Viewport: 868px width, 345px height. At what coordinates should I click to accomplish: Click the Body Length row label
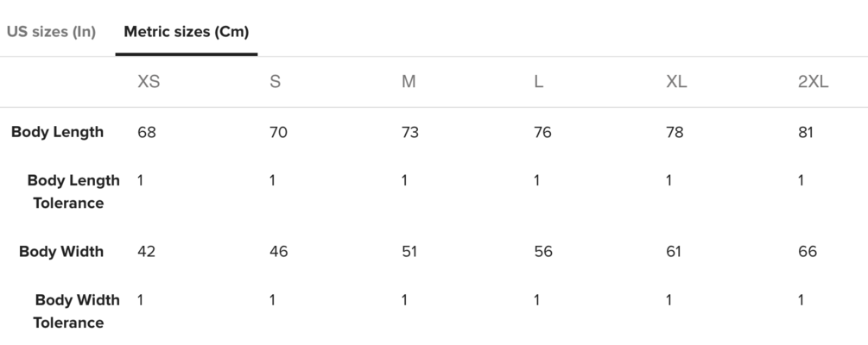pyautogui.click(x=57, y=132)
